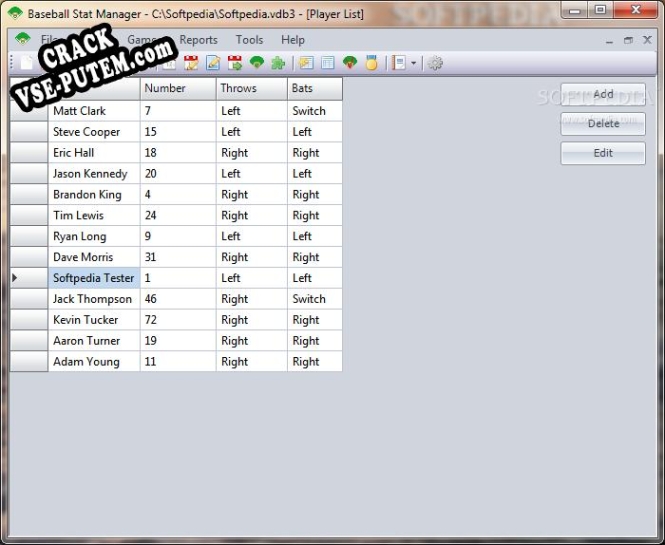Sort by the Number column header
The width and height of the screenshot is (665, 545).
178,89
